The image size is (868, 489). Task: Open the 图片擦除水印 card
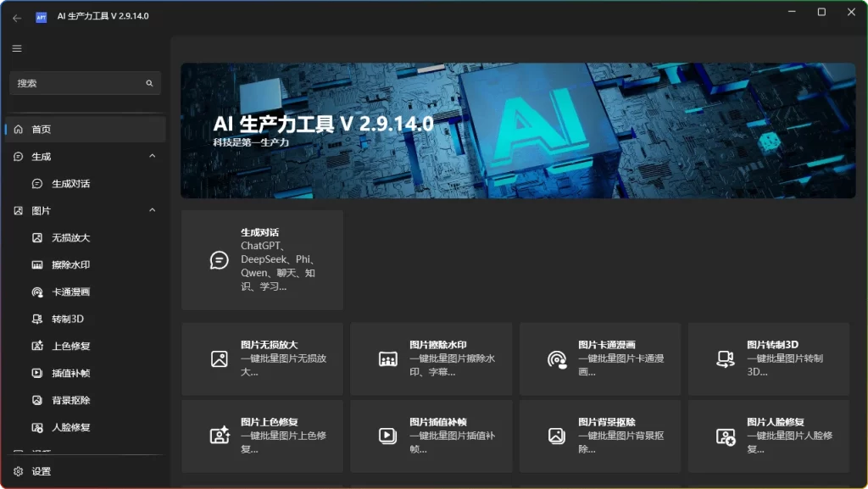click(431, 359)
